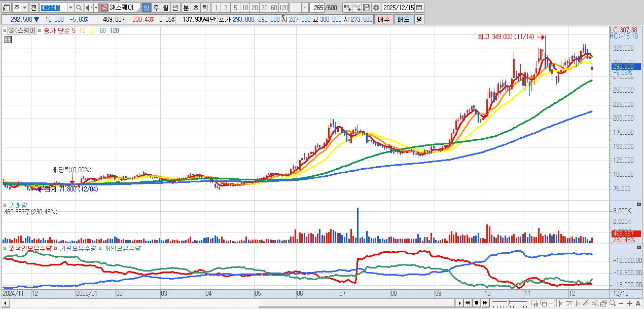The width and height of the screenshot is (644, 309).
Task: Open the empty interval combo box dropdown
Action: (304, 8)
